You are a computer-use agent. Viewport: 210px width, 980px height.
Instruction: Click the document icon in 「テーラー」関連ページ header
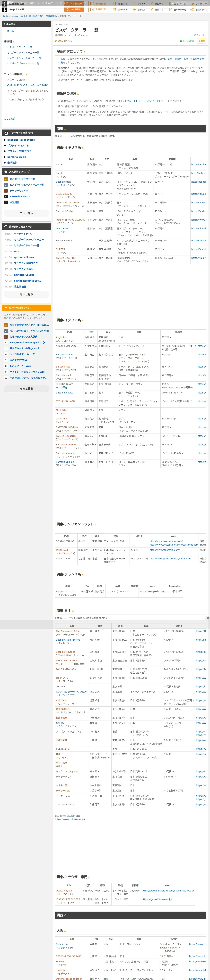click(x=6, y=133)
